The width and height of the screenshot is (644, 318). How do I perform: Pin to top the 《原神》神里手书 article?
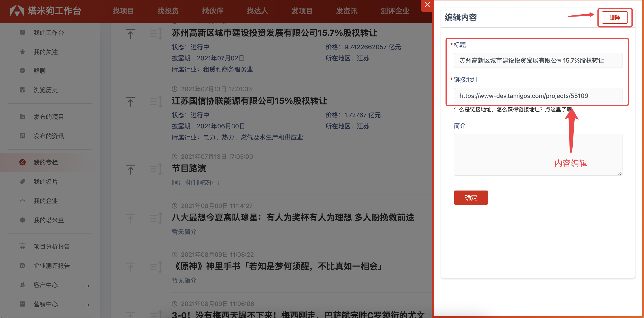(x=130, y=267)
